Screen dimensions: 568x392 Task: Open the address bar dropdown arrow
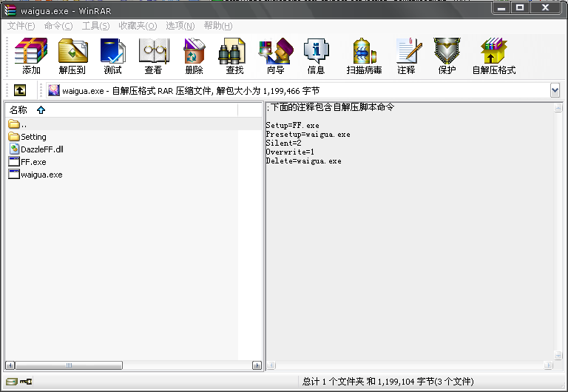pos(555,90)
